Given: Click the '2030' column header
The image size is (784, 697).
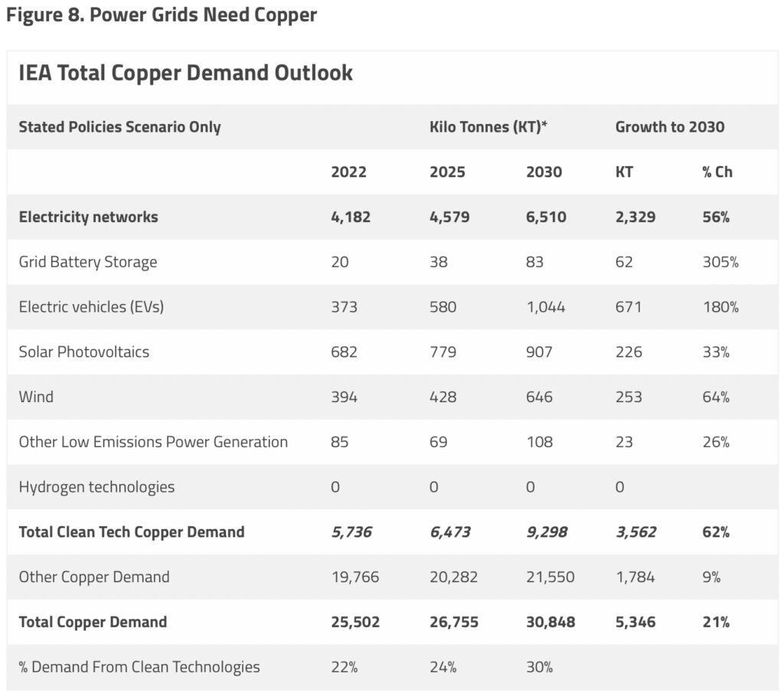Looking at the screenshot, I should pyautogui.click(x=544, y=172).
